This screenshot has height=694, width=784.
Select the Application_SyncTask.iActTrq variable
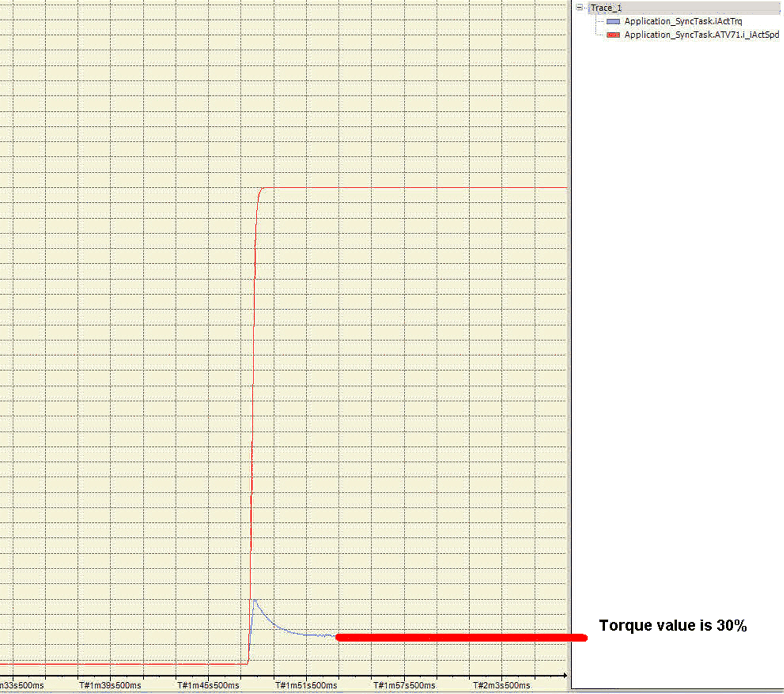tap(683, 22)
